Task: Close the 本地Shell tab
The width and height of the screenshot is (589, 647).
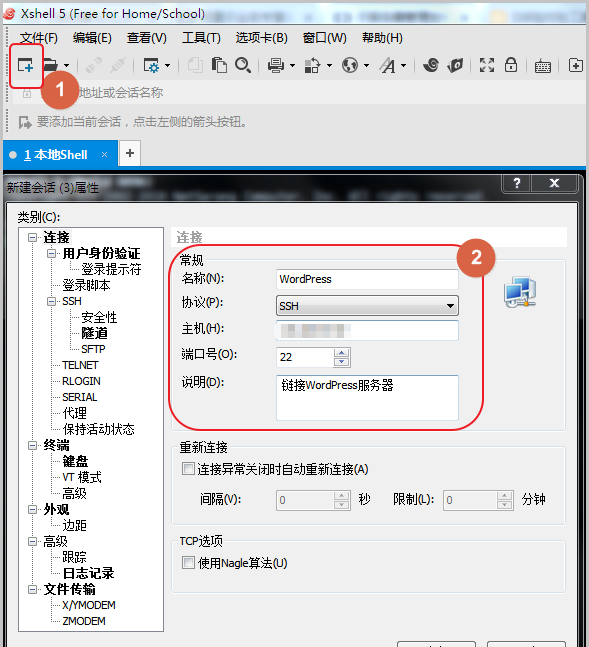Action: click(x=104, y=154)
